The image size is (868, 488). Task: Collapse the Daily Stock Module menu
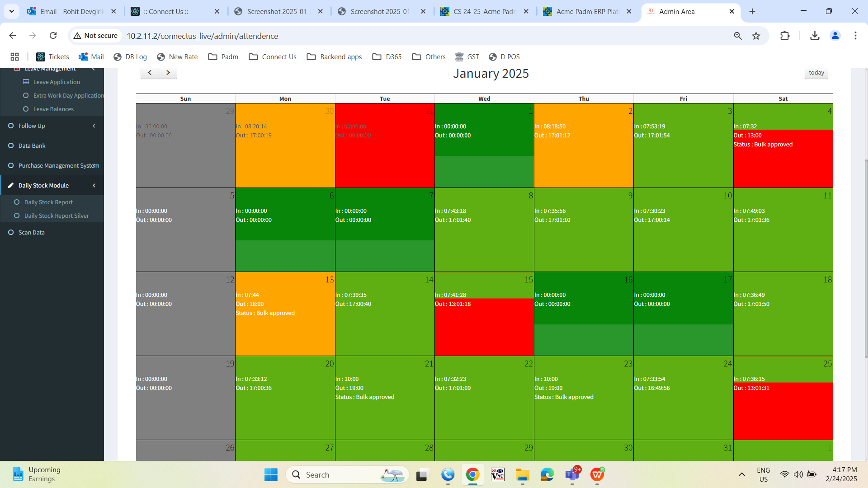52,185
